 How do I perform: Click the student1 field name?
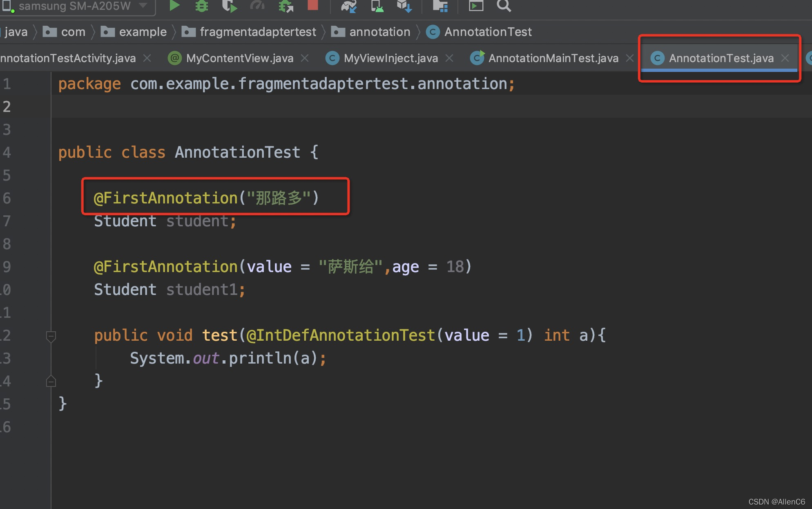(x=202, y=290)
